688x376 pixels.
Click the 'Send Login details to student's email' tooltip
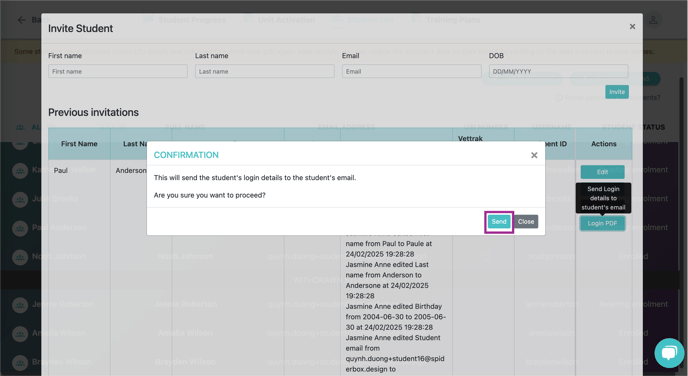(x=603, y=198)
